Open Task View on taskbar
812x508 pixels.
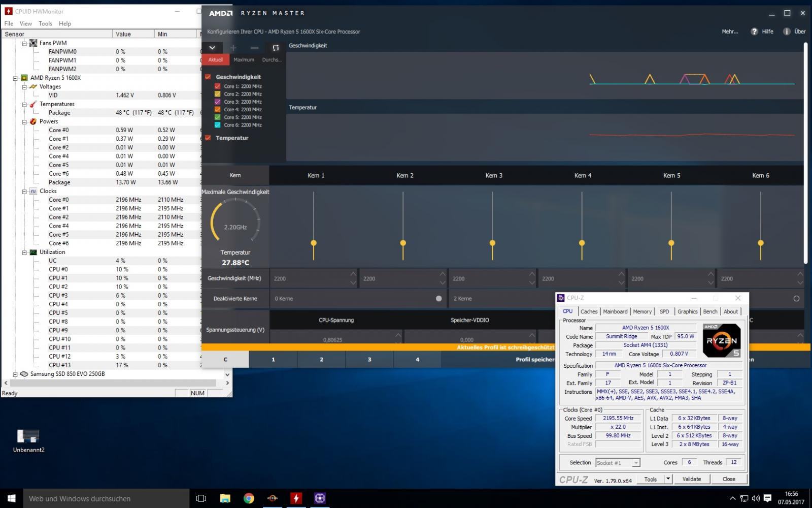pos(201,498)
